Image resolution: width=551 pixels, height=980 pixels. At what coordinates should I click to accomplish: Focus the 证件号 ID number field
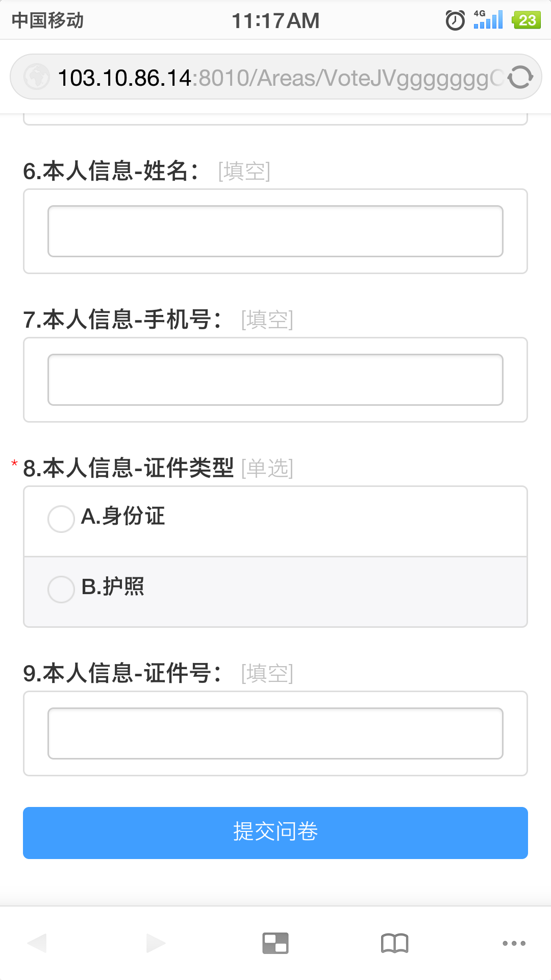(275, 733)
